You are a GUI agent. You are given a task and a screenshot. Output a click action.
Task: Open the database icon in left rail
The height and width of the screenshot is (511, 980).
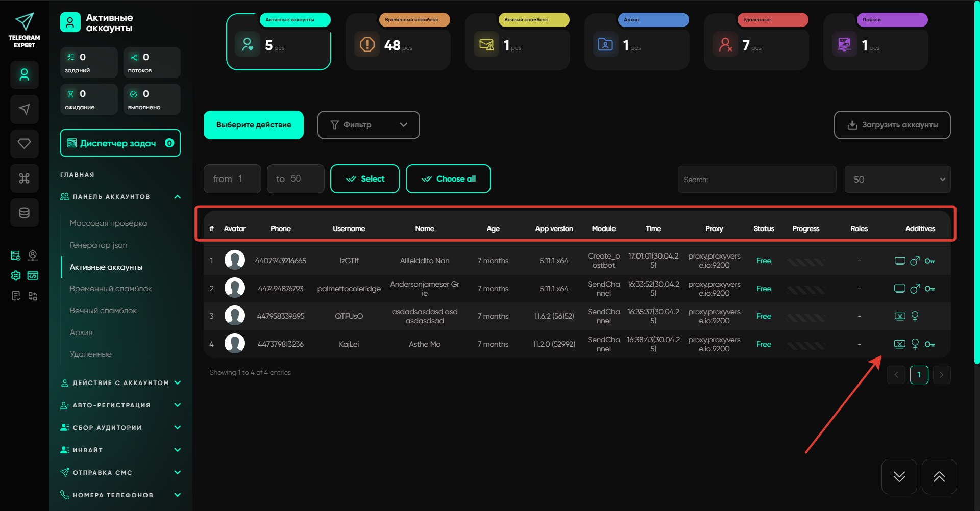24,213
